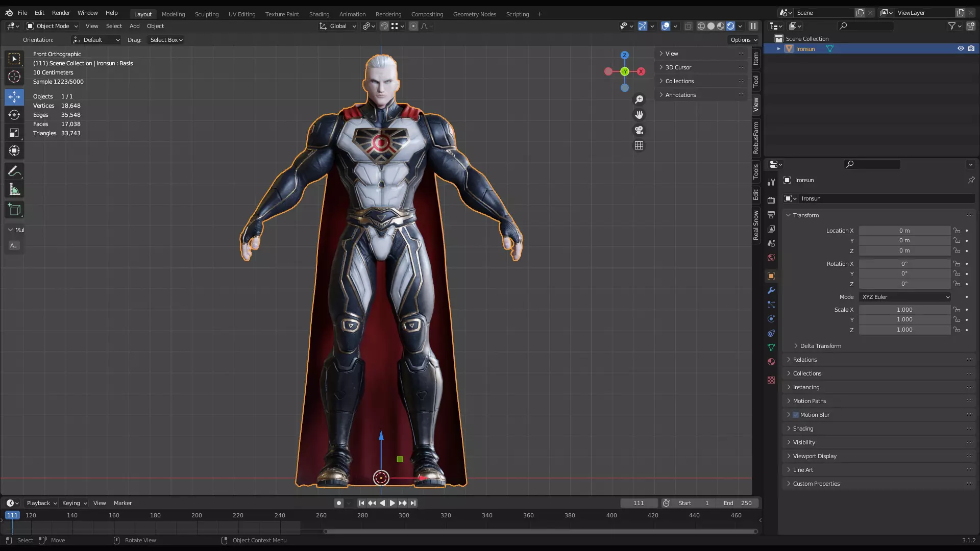Select the Select Box tool in toolbar

[14, 59]
